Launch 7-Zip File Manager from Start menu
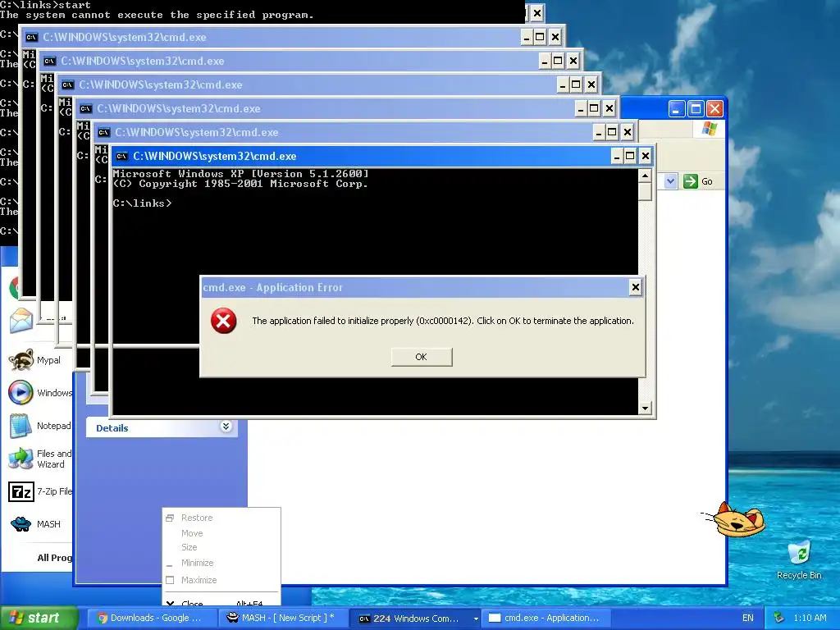 [x=40, y=492]
